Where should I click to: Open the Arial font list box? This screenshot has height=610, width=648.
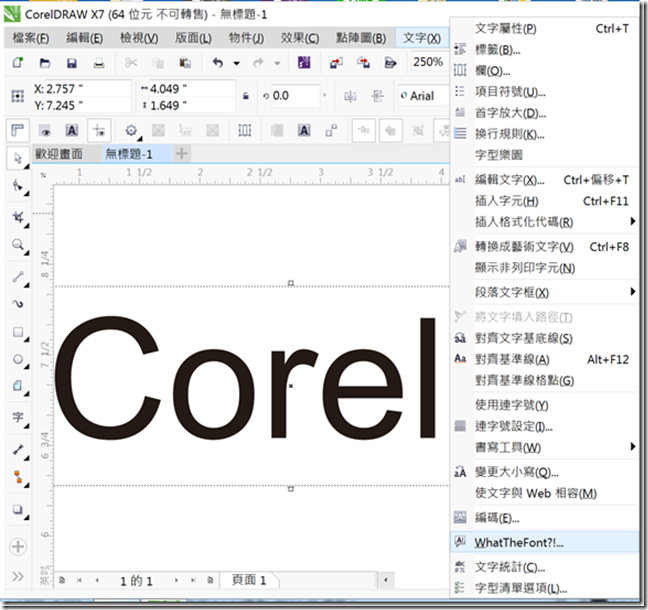pyautogui.click(x=424, y=96)
